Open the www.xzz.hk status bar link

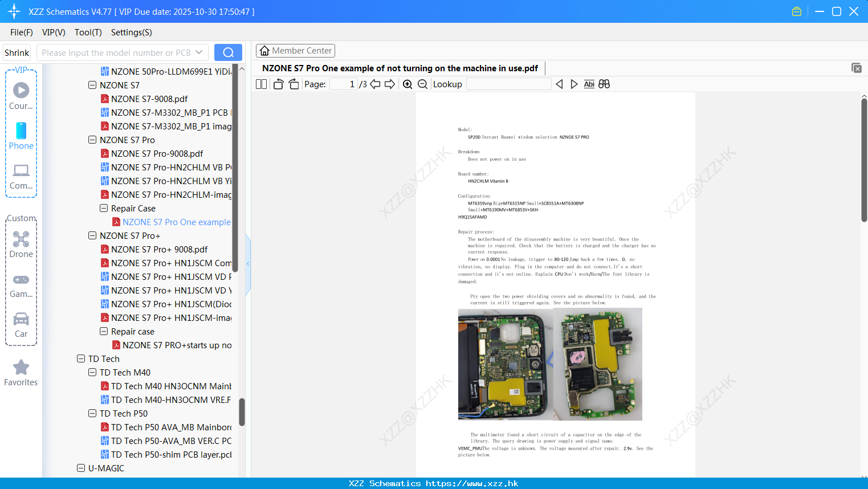(x=472, y=483)
